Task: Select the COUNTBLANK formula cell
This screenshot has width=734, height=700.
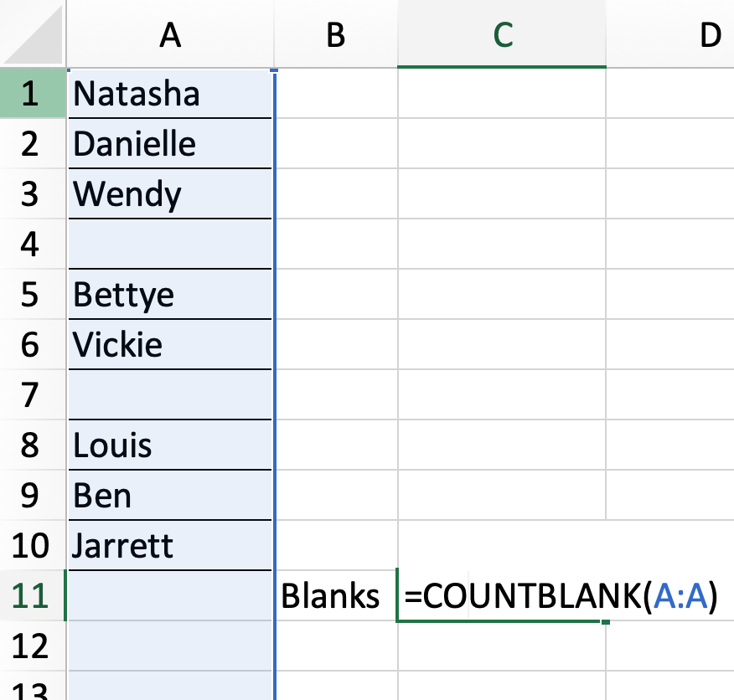Action: click(501, 595)
